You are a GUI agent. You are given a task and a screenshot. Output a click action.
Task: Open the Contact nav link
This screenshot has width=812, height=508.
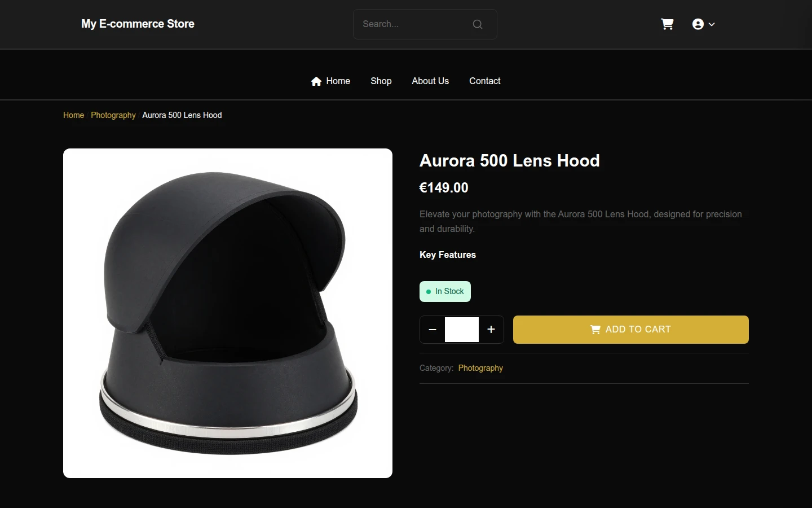pos(485,81)
